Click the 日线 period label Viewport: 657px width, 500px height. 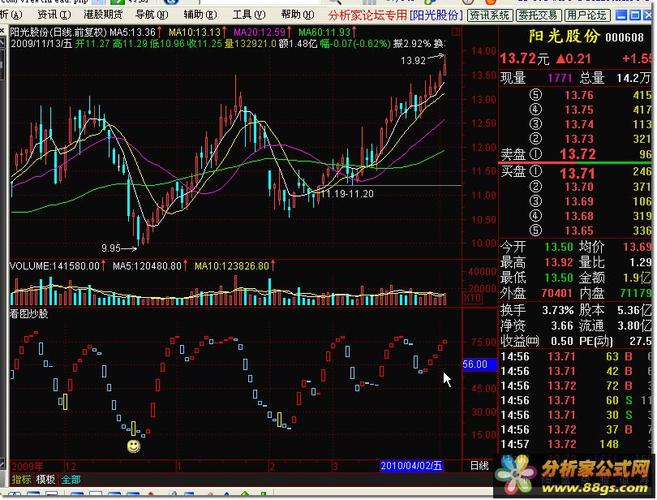tap(479, 466)
